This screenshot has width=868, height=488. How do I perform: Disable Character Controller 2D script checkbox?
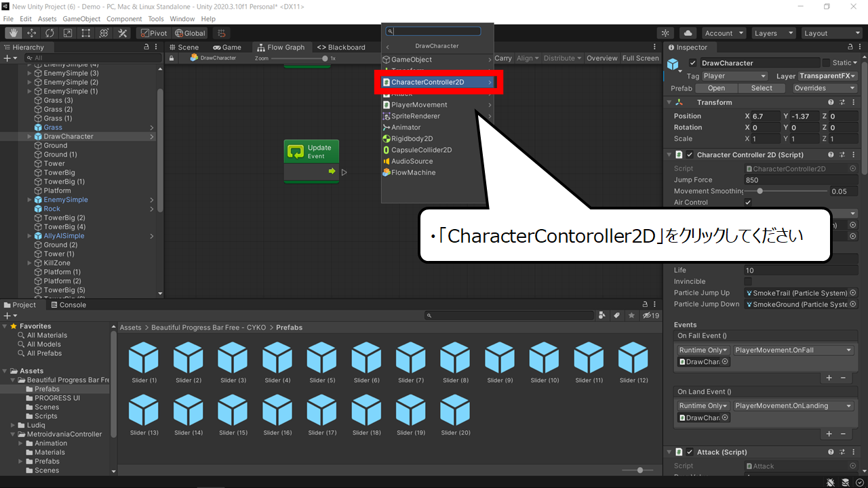(690, 155)
